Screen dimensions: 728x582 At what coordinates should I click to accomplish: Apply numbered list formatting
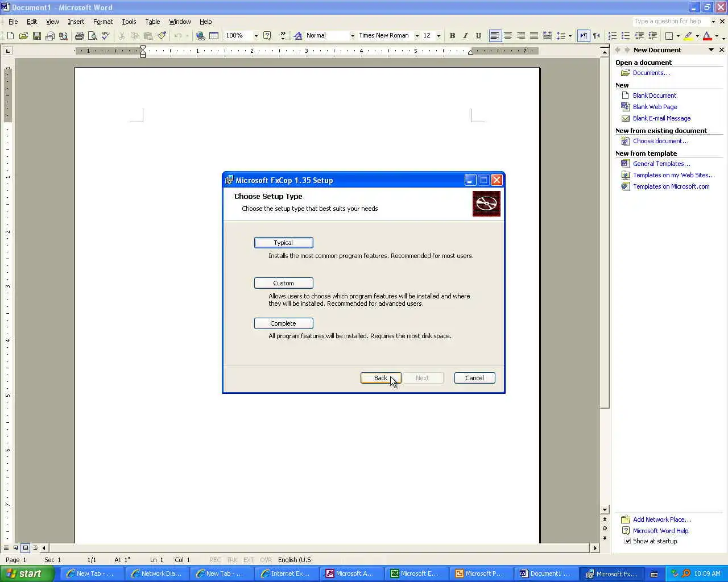click(613, 36)
